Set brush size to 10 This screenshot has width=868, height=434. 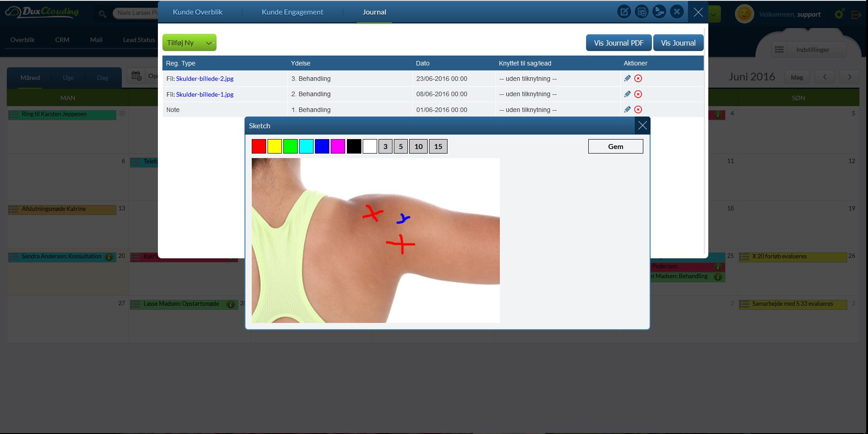tap(418, 146)
